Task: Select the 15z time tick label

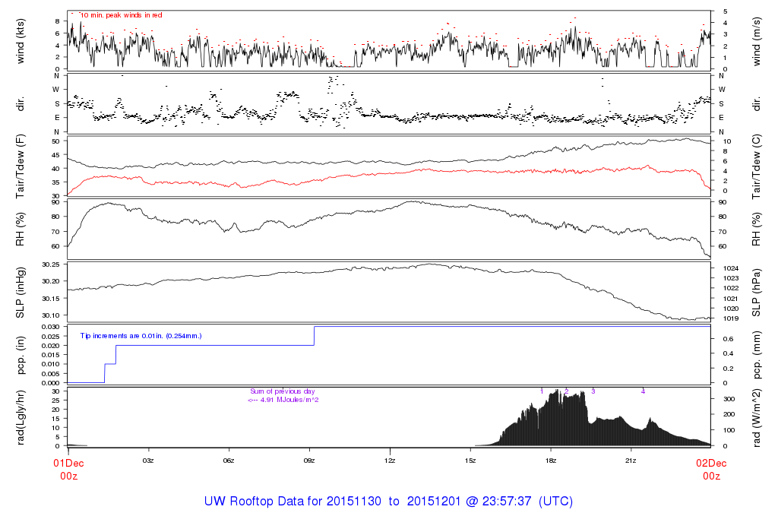Action: [470, 461]
